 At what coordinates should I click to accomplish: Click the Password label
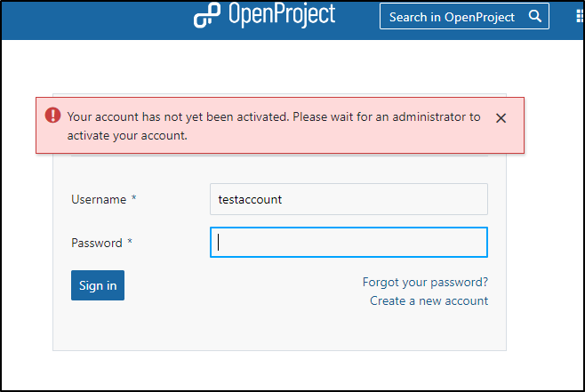97,243
